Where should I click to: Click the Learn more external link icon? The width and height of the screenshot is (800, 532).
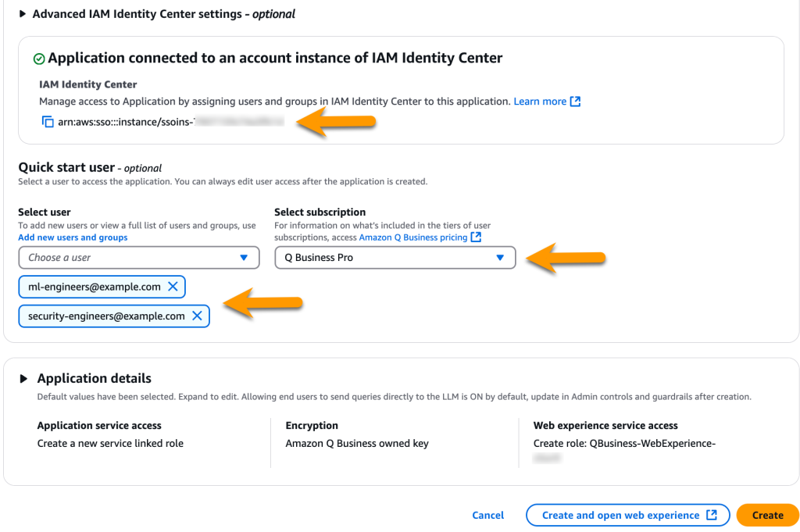(x=576, y=102)
